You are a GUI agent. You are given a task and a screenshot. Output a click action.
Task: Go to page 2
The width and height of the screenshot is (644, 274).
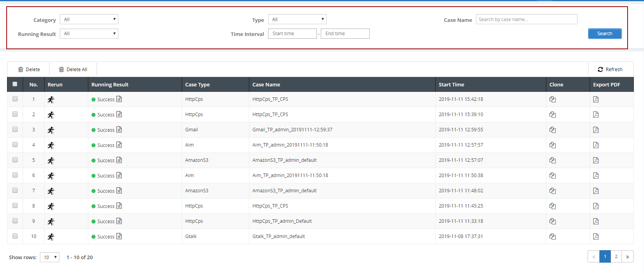coord(616,256)
